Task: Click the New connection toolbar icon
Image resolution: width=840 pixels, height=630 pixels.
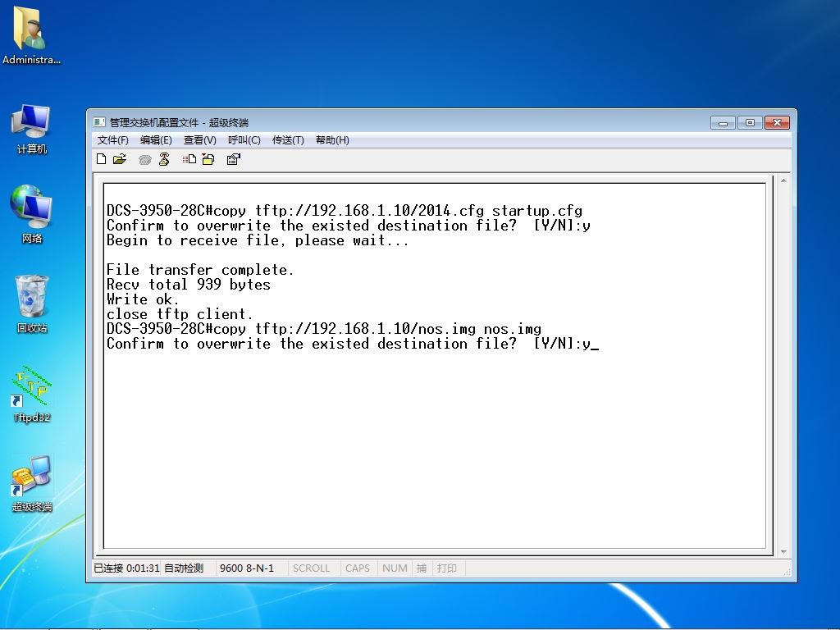Action: 101,159
